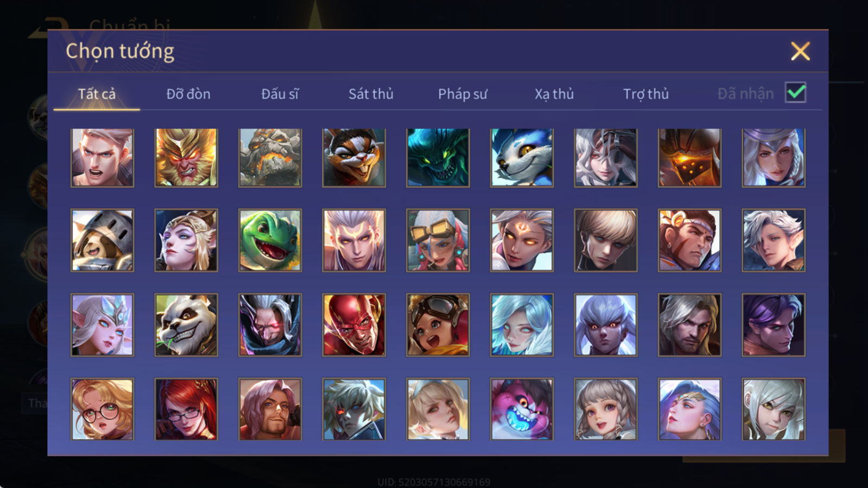
Task: Open the Sát thủ tab
Action: (371, 94)
